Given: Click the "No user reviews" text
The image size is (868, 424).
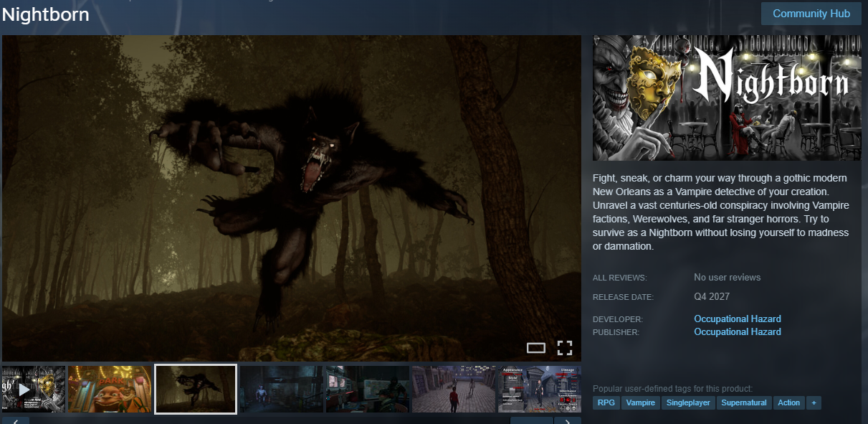Looking at the screenshot, I should 728,277.
